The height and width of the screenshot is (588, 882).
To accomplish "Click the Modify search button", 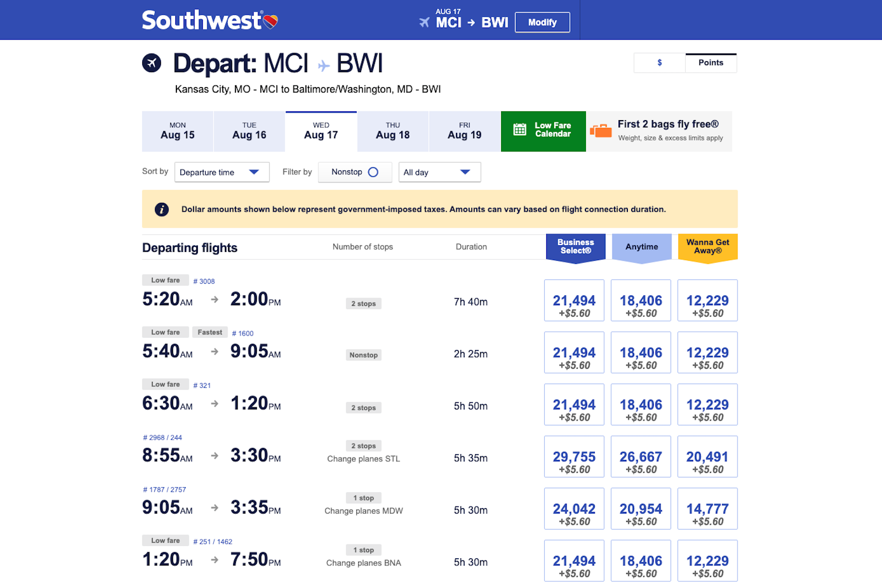I will pyautogui.click(x=542, y=23).
